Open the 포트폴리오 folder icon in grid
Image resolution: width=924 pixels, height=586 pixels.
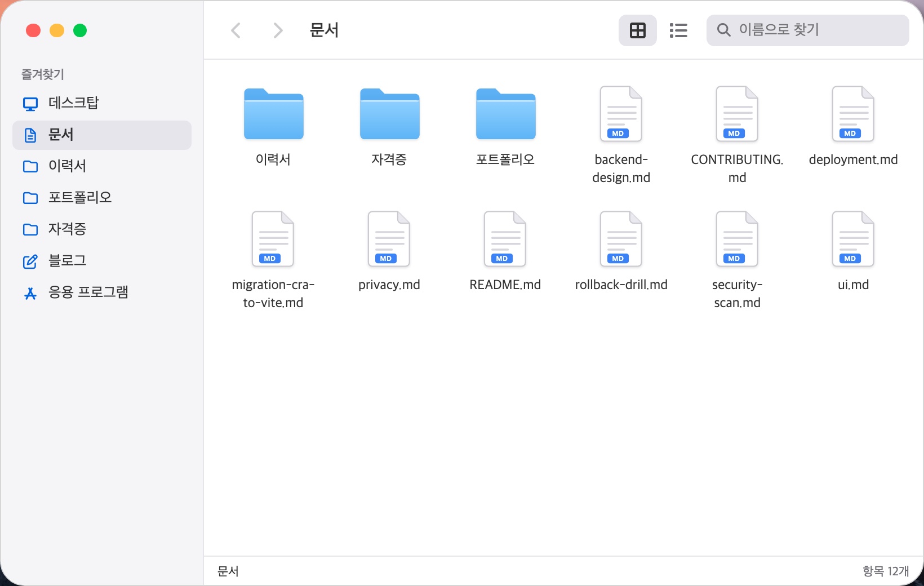click(506, 114)
